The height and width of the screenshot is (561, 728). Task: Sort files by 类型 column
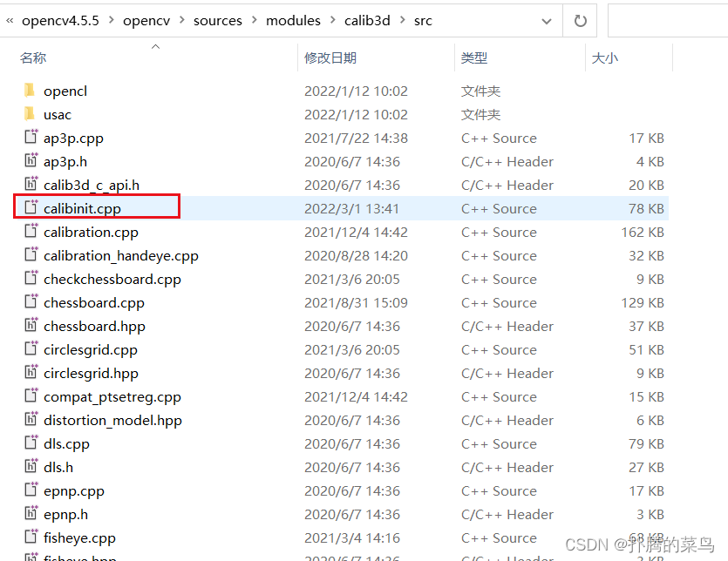click(x=474, y=58)
